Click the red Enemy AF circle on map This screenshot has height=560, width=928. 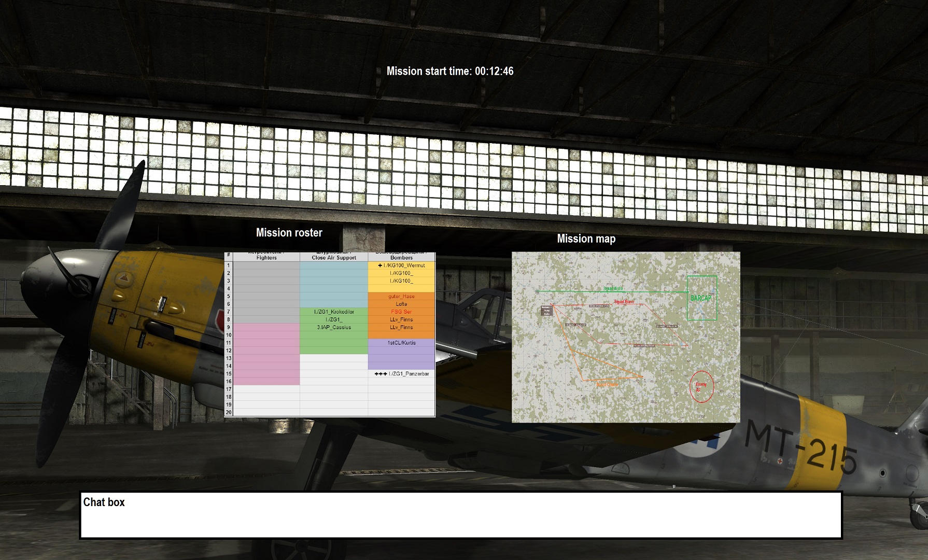[701, 386]
